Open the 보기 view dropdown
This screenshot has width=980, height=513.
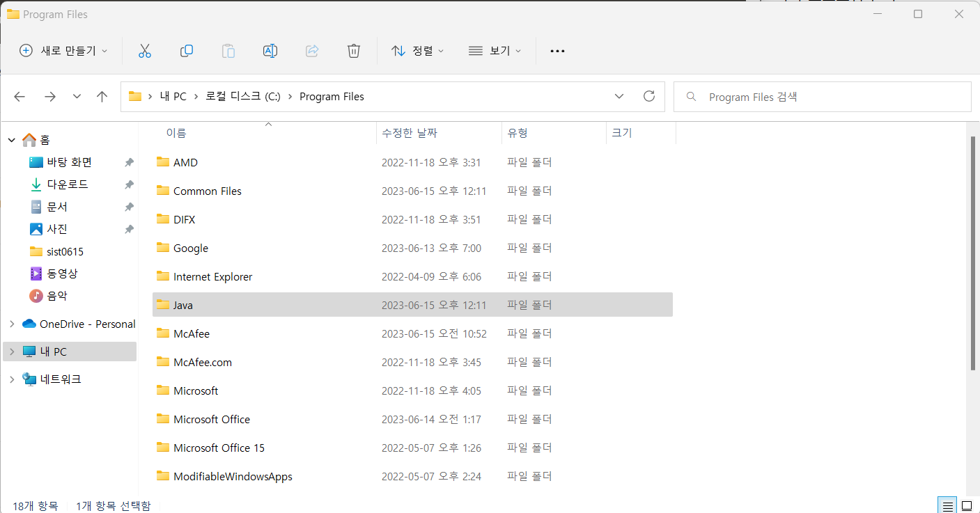(495, 51)
